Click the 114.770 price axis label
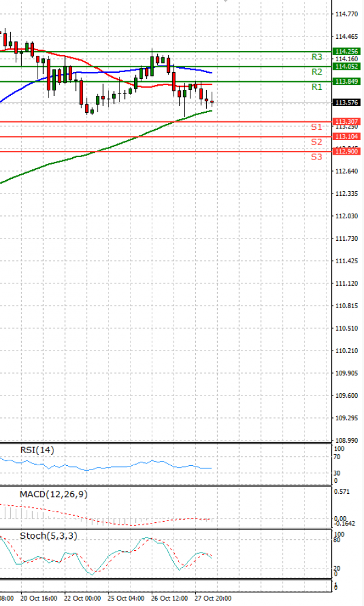The image size is (364, 606). coord(346,15)
